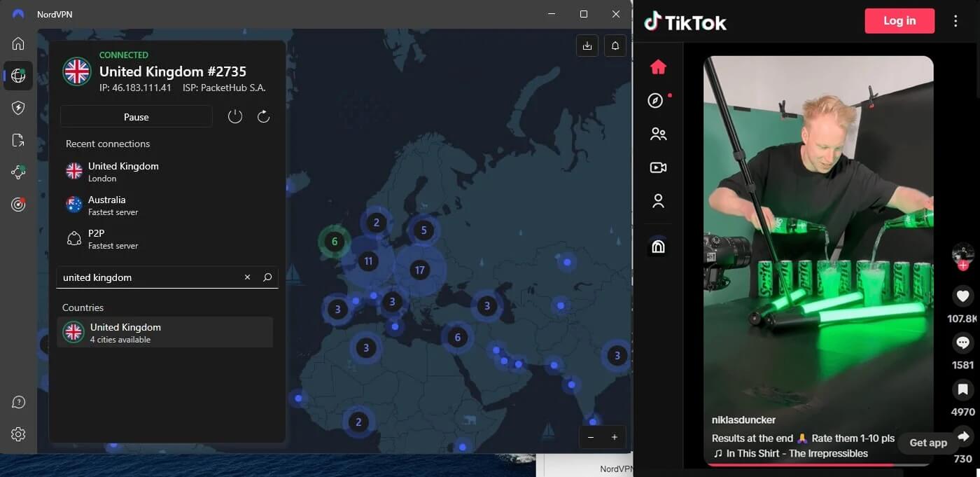Viewport: 980px width, 477px height.
Task: Select the Meshnet file sharing icon
Action: (17, 139)
